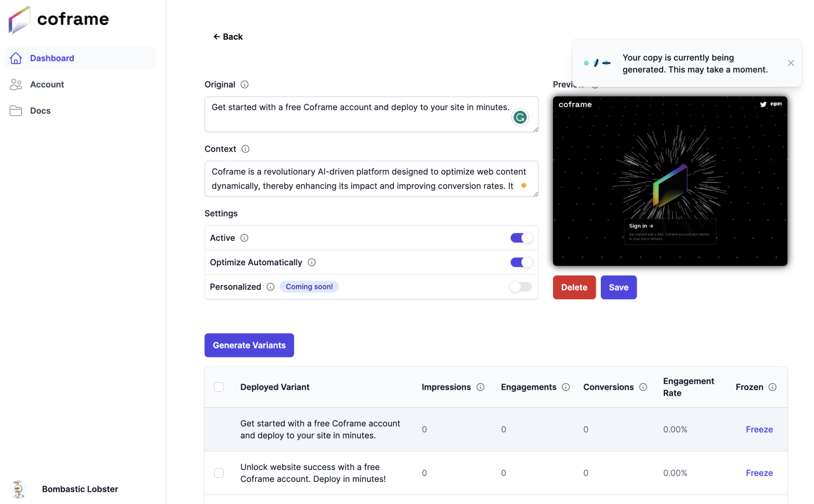814x504 pixels.
Task: Click the info icon beside Personalized
Action: pos(270,287)
